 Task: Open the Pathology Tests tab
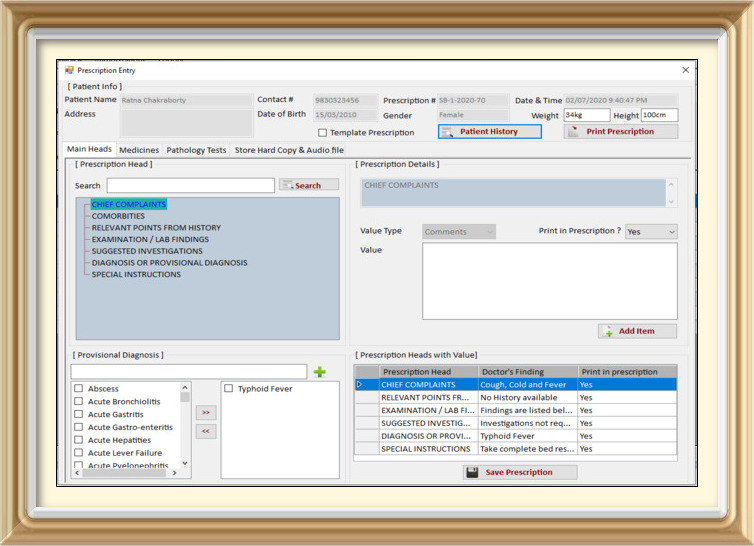[196, 150]
